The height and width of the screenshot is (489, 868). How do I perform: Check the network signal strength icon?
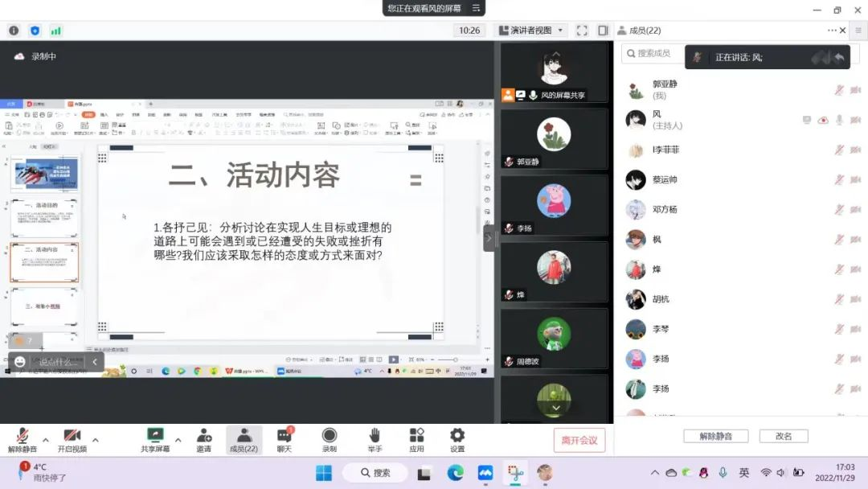(x=55, y=31)
